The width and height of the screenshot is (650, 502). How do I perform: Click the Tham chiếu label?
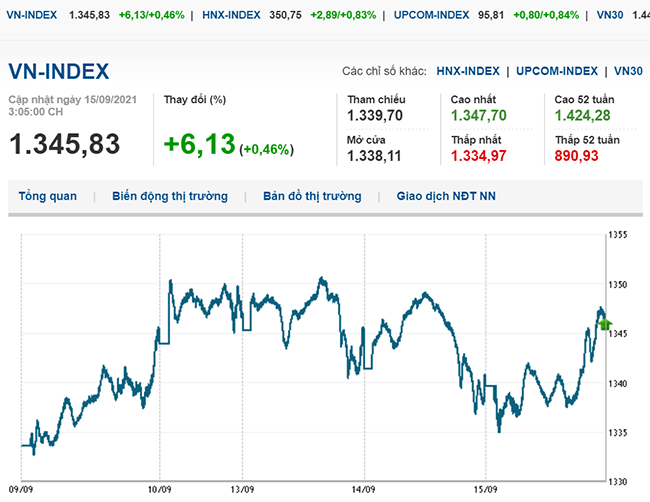click(x=376, y=99)
